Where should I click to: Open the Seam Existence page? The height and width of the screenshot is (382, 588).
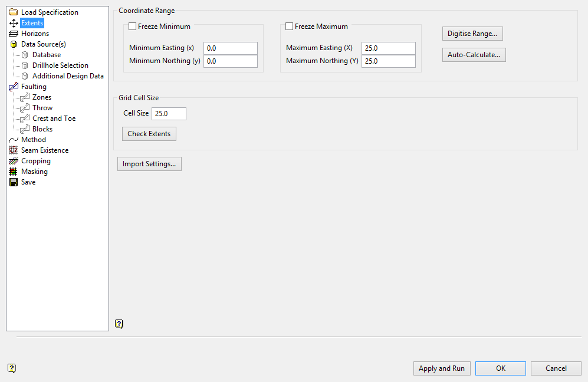pyautogui.click(x=45, y=150)
